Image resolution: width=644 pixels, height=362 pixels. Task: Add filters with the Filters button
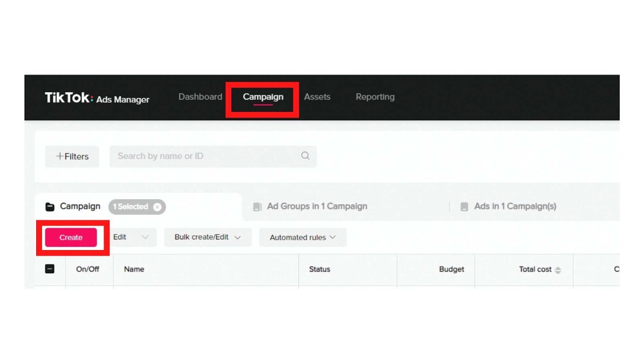(x=72, y=156)
